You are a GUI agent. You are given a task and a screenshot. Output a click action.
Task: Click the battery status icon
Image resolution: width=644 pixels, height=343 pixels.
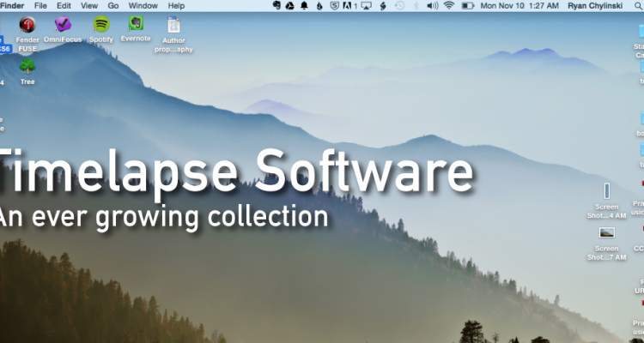pyautogui.click(x=467, y=6)
